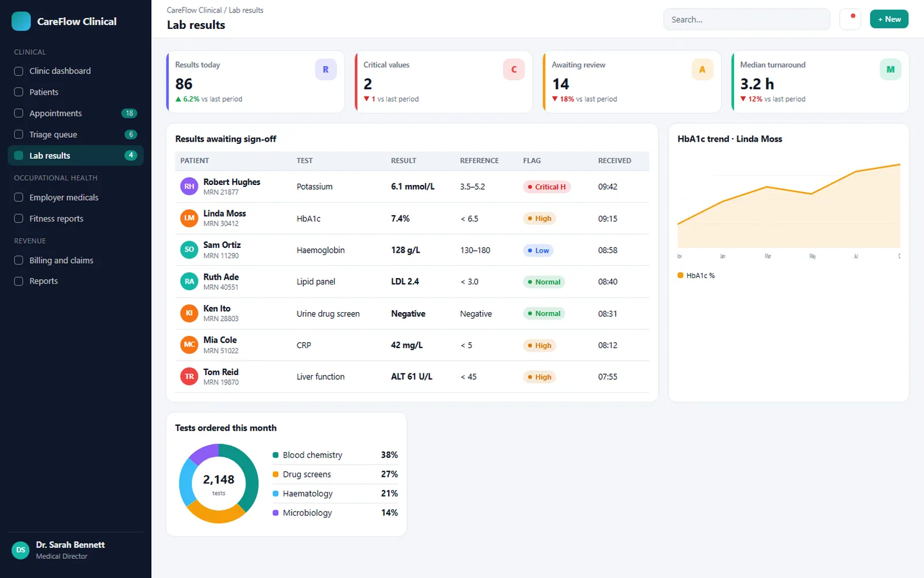Click the Clinic dashboard sidebar icon
Screen dimensions: 924x578
18,71
